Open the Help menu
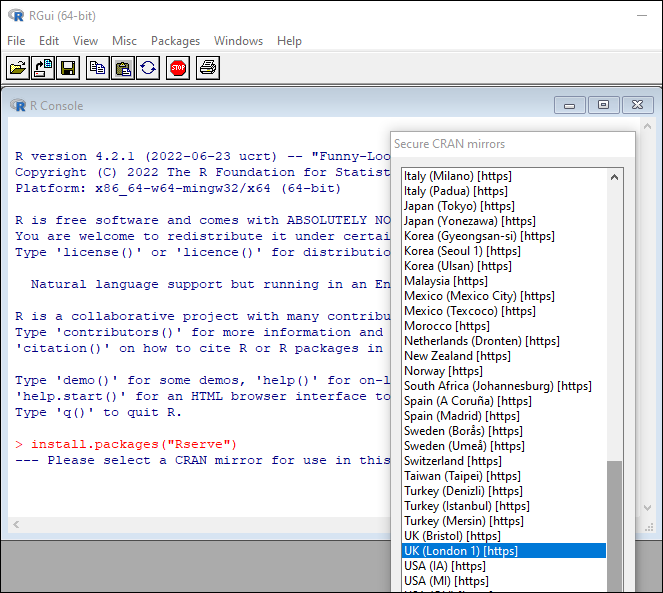The height and width of the screenshot is (593, 663). click(x=289, y=41)
